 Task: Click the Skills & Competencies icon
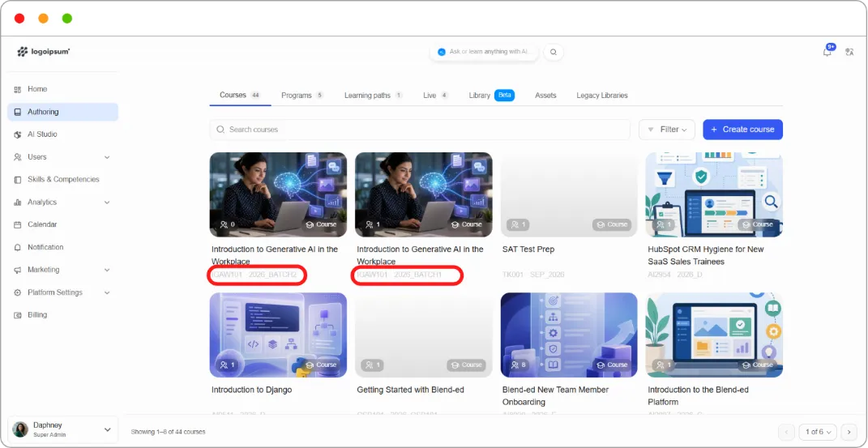pyautogui.click(x=17, y=179)
